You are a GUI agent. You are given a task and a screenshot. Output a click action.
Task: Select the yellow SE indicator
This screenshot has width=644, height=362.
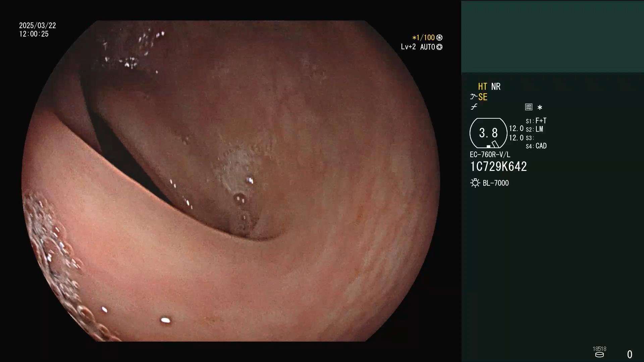pyautogui.click(x=483, y=97)
